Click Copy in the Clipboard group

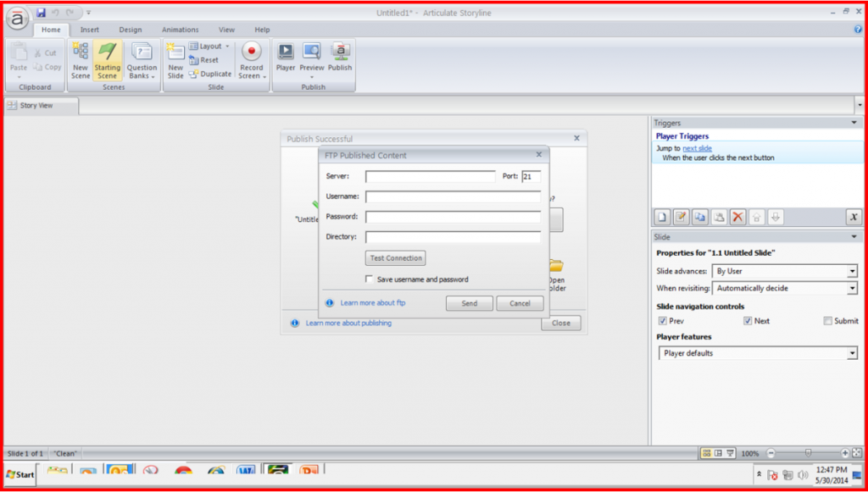click(47, 67)
